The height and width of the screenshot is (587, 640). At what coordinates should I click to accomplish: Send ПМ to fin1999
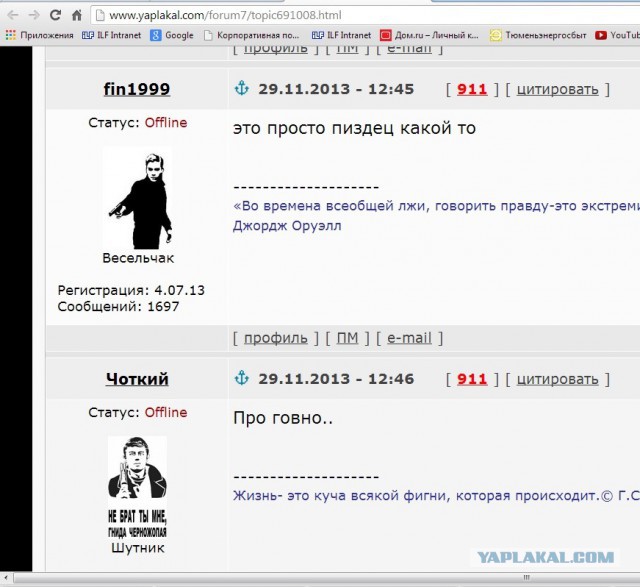347,338
